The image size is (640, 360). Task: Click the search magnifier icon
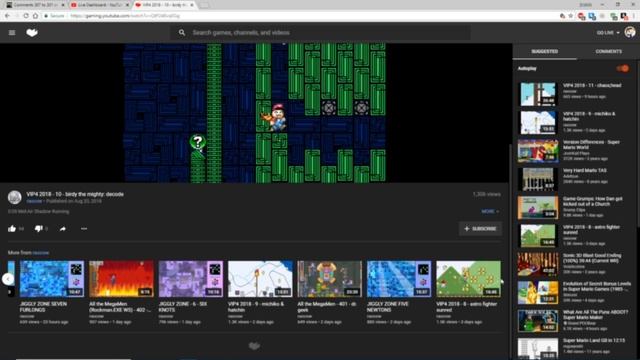(x=182, y=33)
